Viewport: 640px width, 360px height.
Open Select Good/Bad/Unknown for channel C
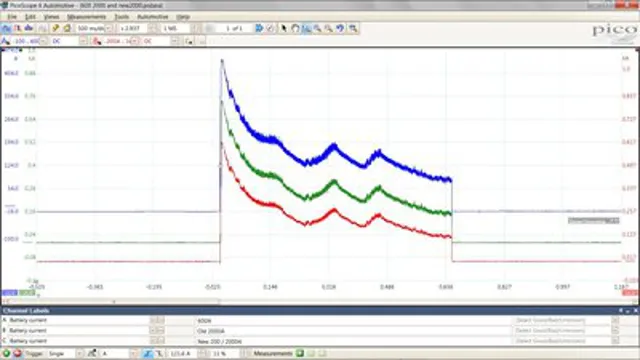coord(550,341)
